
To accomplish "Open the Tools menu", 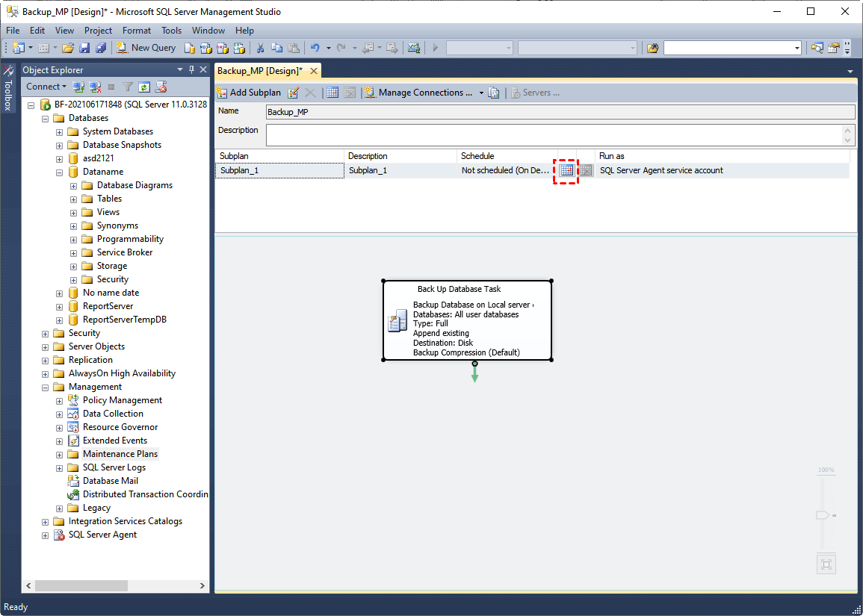I will click(x=172, y=31).
